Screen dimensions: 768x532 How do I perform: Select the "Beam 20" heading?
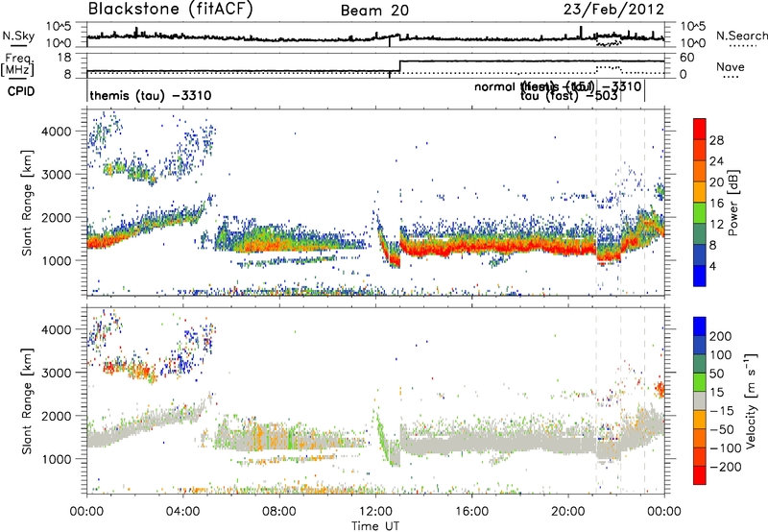pos(374,11)
